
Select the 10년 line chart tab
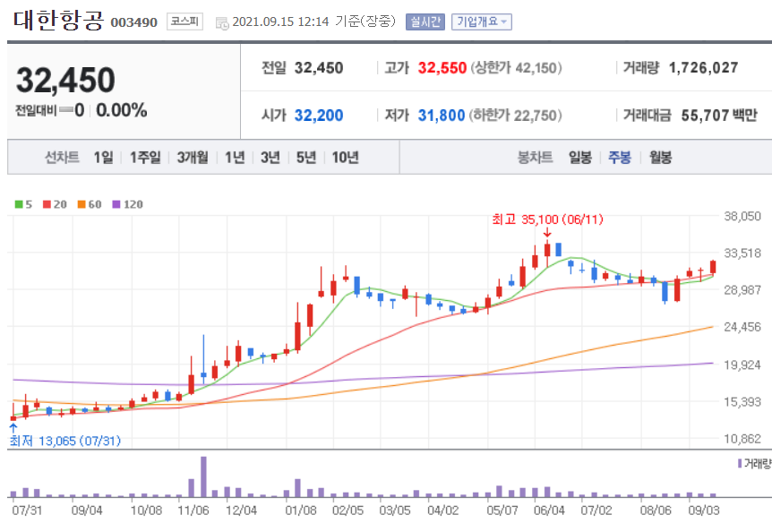[345, 157]
